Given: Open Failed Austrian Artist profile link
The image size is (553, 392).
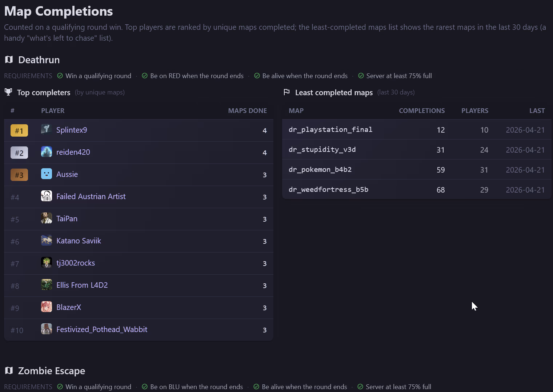Looking at the screenshot, I should pyautogui.click(x=91, y=196).
